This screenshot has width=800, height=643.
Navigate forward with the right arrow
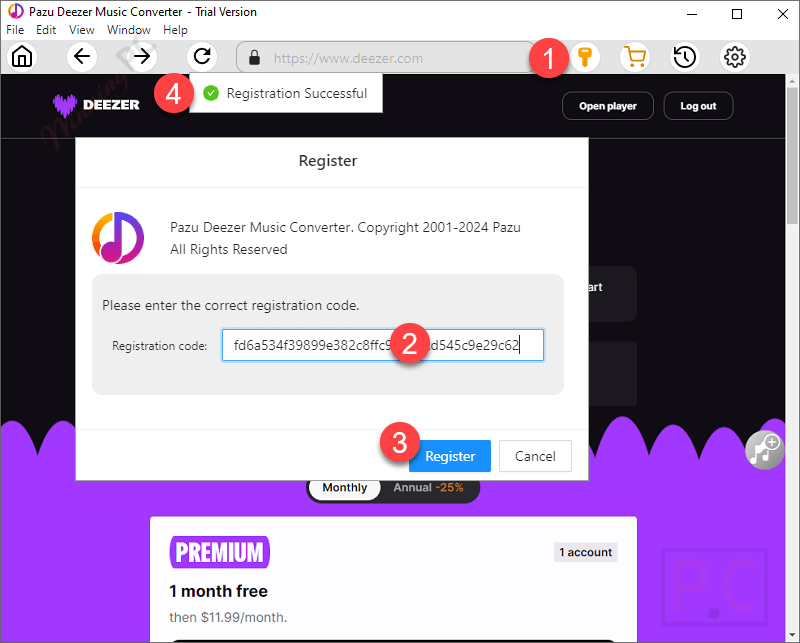(x=142, y=57)
